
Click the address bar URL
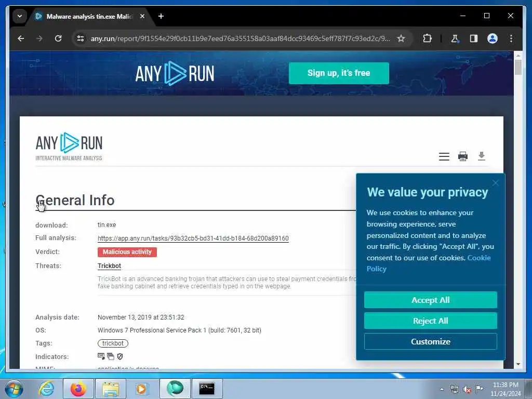tap(240, 38)
